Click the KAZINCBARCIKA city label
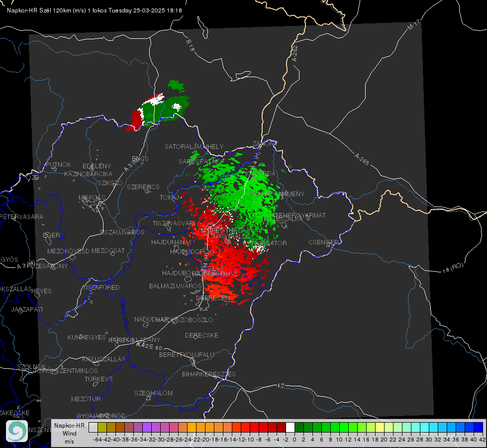This screenshot has width=487, height=448. click(x=88, y=174)
